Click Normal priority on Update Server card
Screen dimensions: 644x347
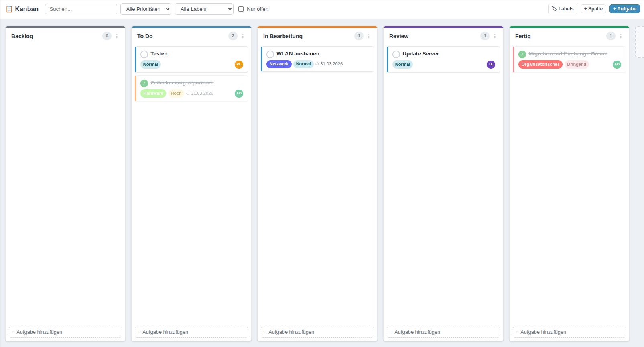[402, 64]
